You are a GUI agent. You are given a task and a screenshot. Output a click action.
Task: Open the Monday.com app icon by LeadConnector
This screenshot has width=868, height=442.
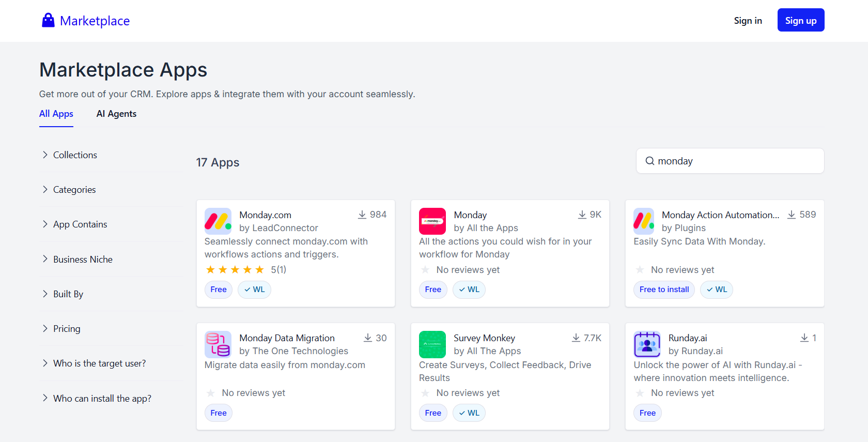point(218,221)
